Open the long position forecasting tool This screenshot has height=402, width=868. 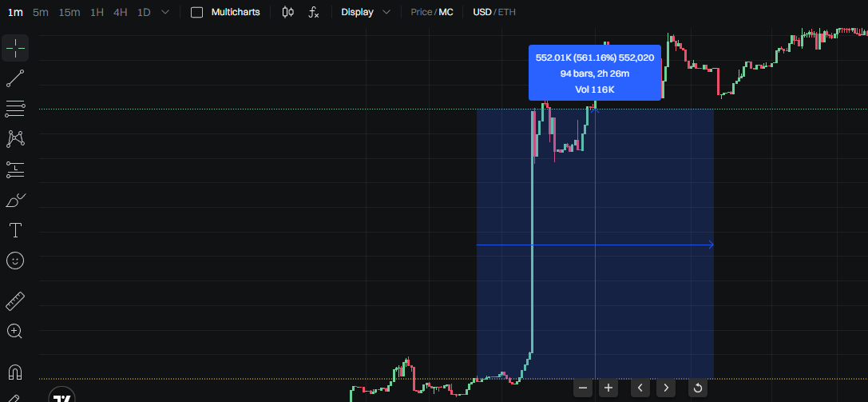(15, 169)
